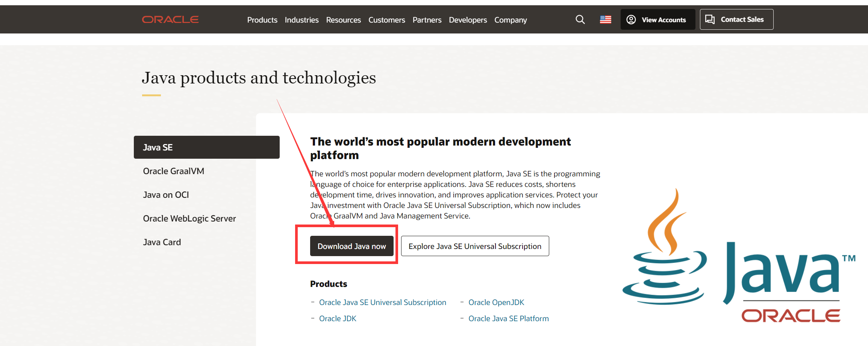Screen dimensions: 868x346
Task: Click the US flag country selector
Action: tap(605, 20)
